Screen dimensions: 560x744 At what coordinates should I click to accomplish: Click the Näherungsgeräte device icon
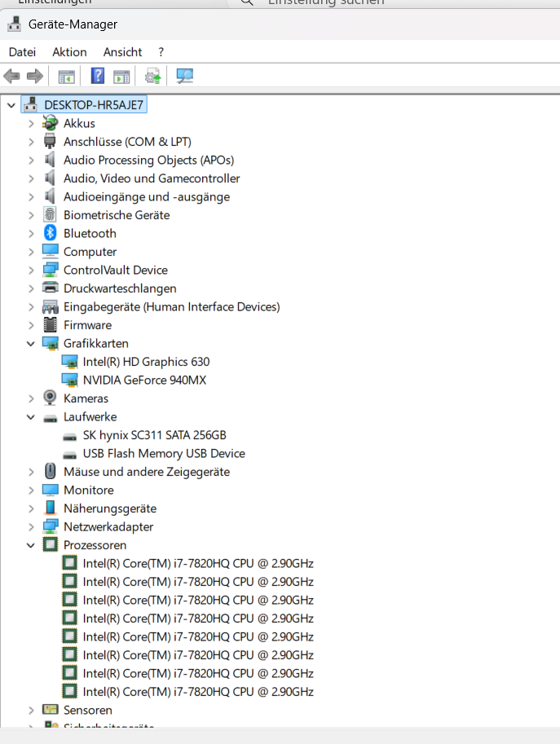50,508
